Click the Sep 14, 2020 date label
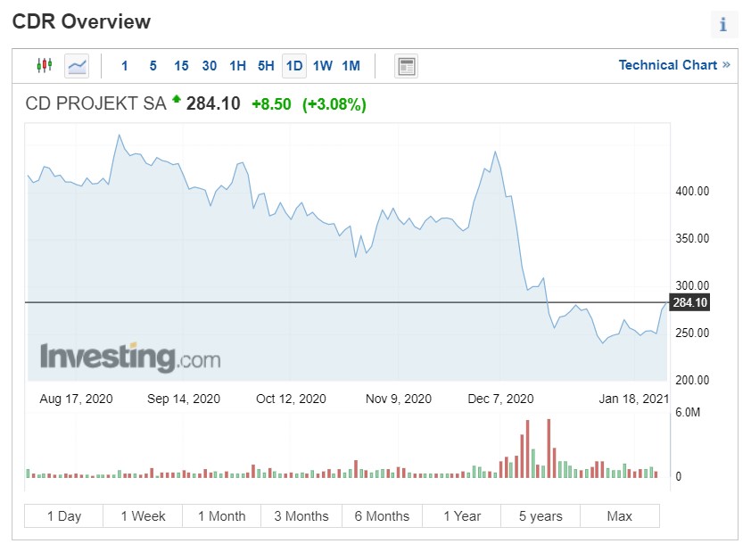The image size is (751, 560). pos(184,399)
